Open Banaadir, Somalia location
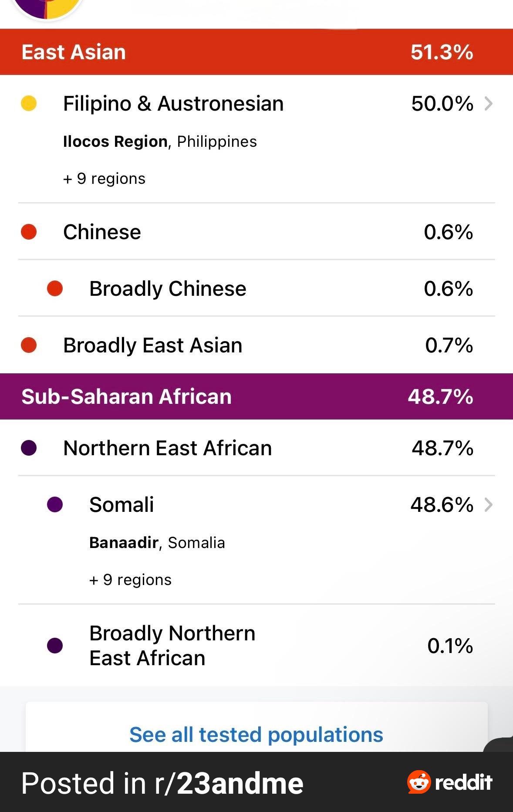 coord(157,543)
